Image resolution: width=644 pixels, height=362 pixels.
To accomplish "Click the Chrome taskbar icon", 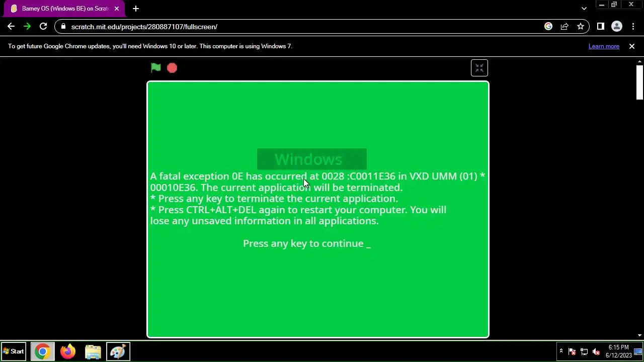I will click(x=43, y=351).
